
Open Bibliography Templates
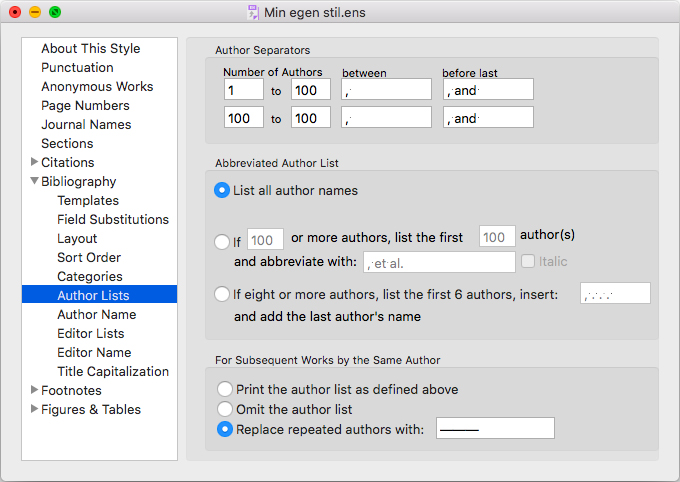pyautogui.click(x=88, y=200)
